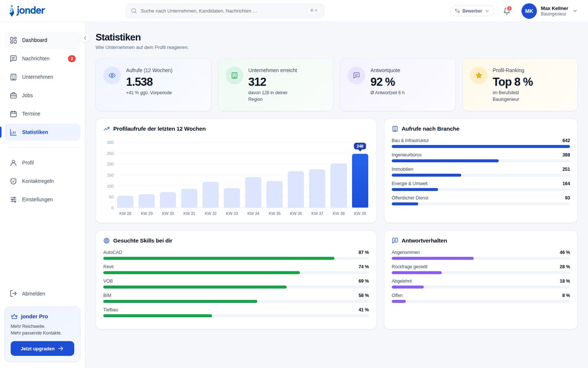This screenshot has height=368, width=588.
Task: Click the MK user avatar
Action: point(529,11)
